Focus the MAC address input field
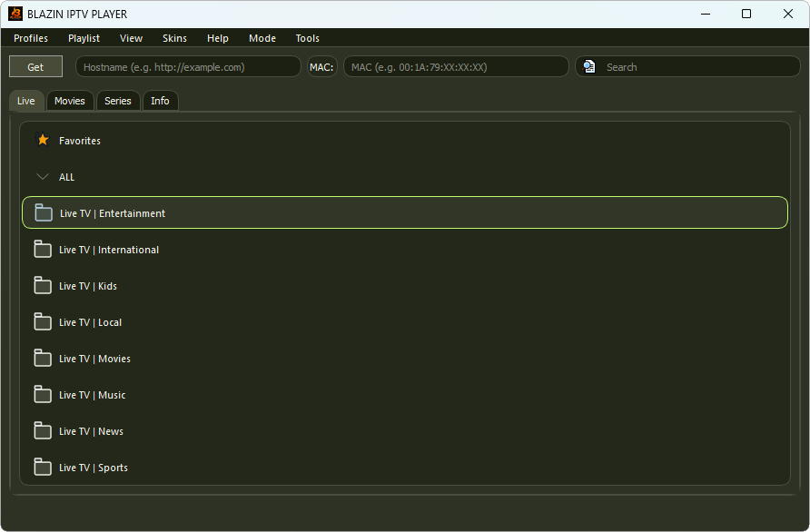Viewport: 810px width, 532px height. tap(456, 66)
